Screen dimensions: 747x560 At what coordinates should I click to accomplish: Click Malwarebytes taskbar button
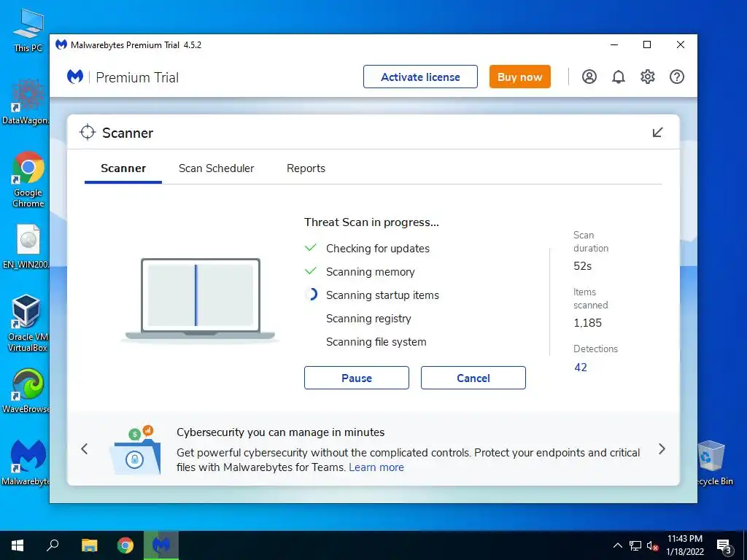(161, 545)
